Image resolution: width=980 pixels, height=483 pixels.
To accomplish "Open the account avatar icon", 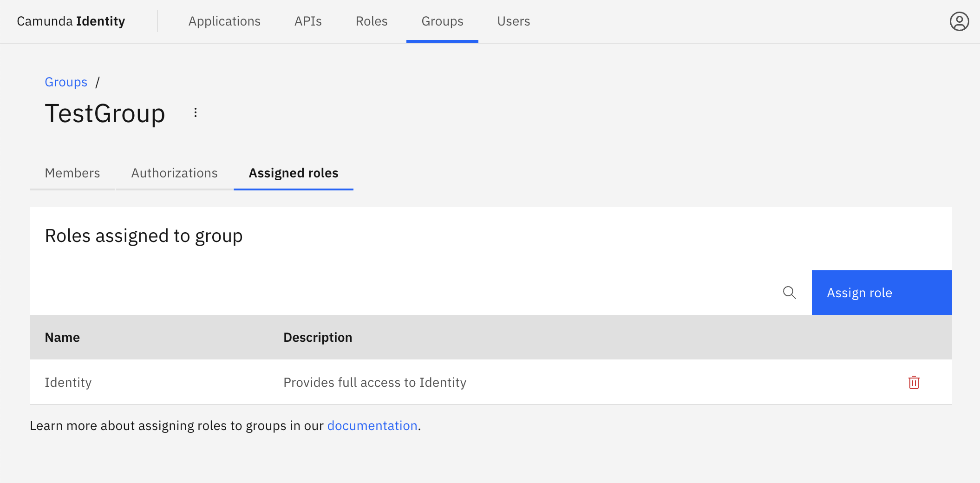I will point(960,21).
